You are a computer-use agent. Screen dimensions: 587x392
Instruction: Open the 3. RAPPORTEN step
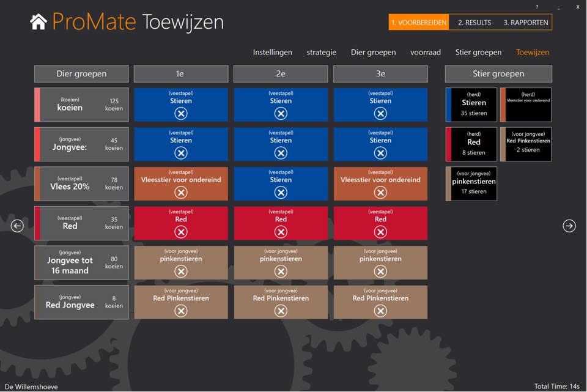coord(526,23)
